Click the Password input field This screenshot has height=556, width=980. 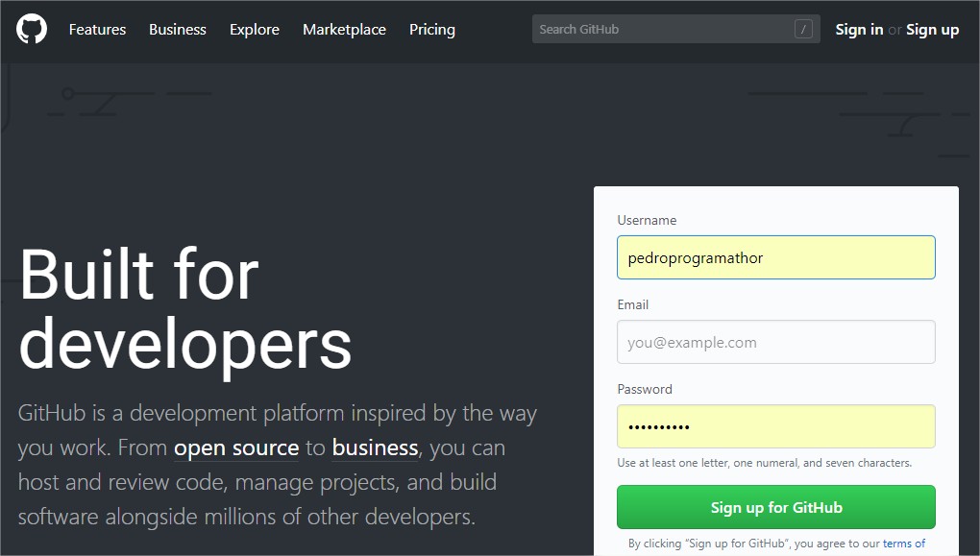tap(775, 425)
